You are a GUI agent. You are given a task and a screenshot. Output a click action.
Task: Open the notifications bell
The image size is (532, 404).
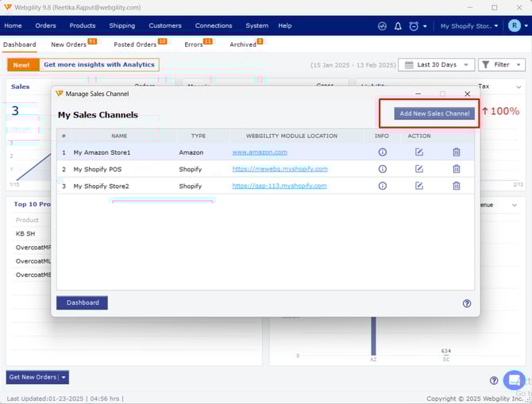(397, 26)
